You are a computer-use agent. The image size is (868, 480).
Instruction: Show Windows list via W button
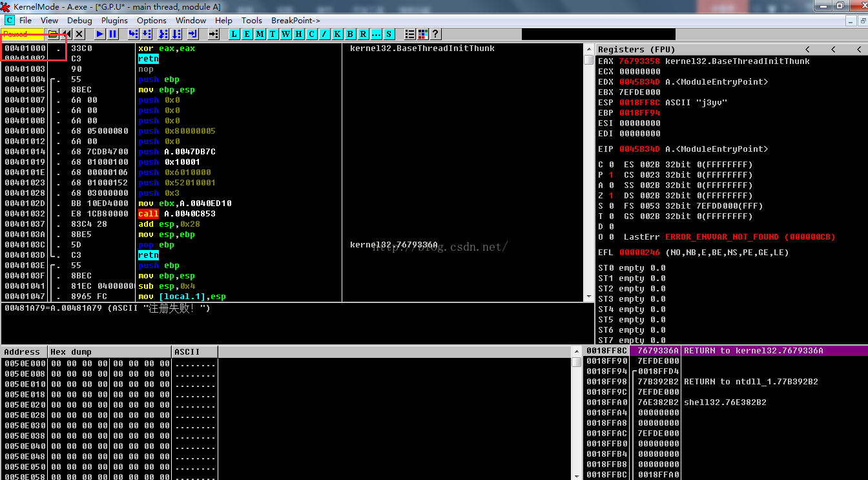click(x=285, y=34)
